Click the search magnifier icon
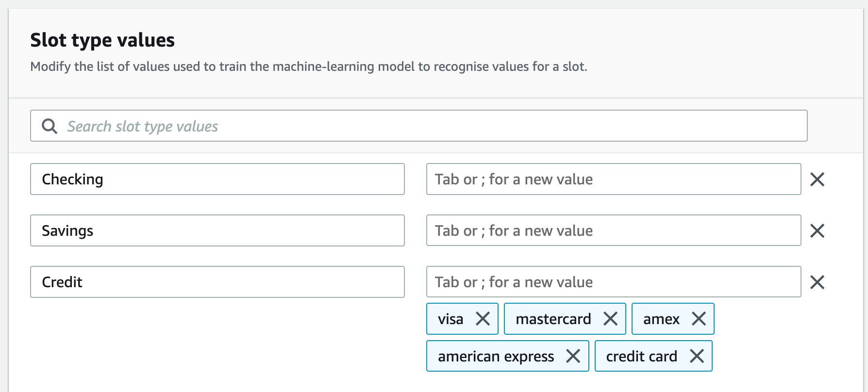The width and height of the screenshot is (868, 392). pyautogui.click(x=50, y=127)
